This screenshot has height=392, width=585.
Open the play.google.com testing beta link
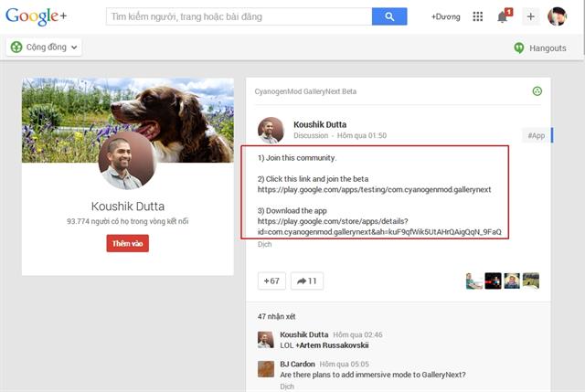point(375,189)
